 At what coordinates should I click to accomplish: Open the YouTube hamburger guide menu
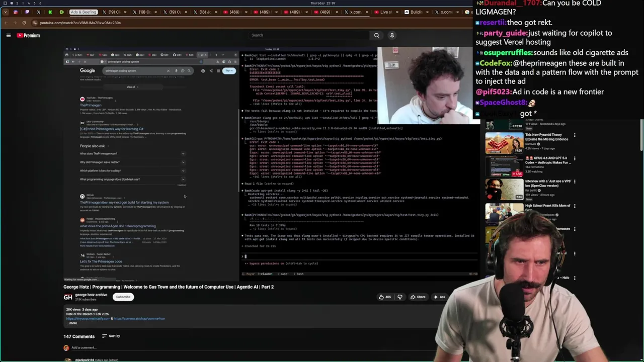pyautogui.click(x=9, y=35)
